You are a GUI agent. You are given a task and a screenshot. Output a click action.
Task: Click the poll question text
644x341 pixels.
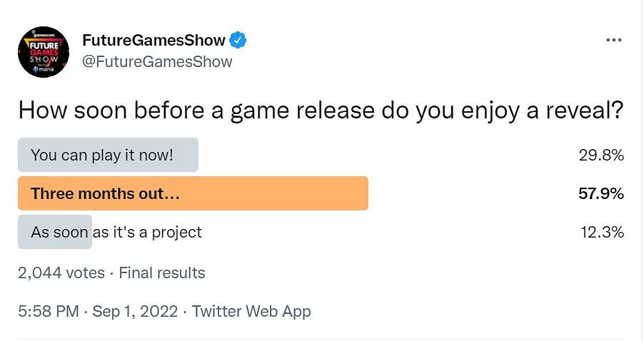coord(321,111)
